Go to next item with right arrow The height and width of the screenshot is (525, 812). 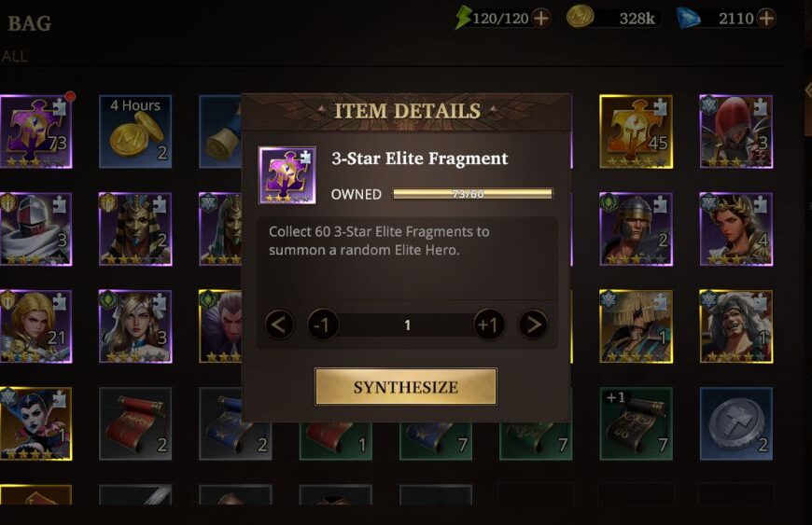point(533,325)
